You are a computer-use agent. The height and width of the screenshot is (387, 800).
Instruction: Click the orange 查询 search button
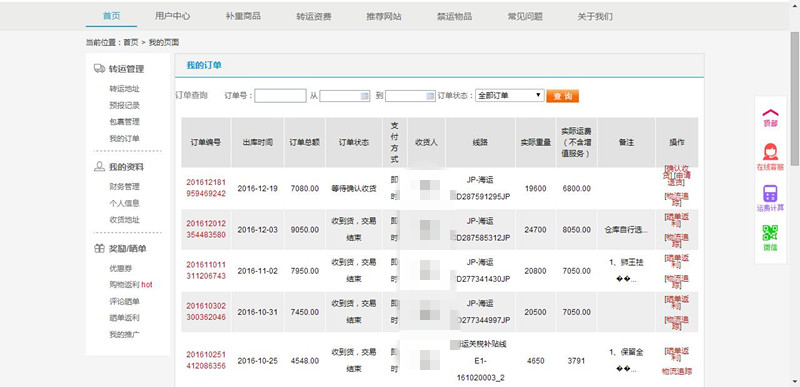point(562,96)
